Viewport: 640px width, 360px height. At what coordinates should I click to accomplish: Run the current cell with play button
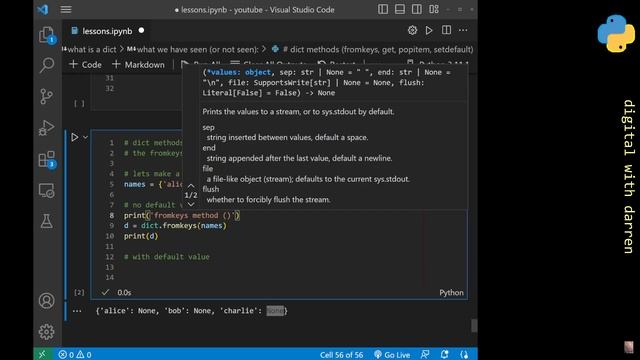coord(75,137)
